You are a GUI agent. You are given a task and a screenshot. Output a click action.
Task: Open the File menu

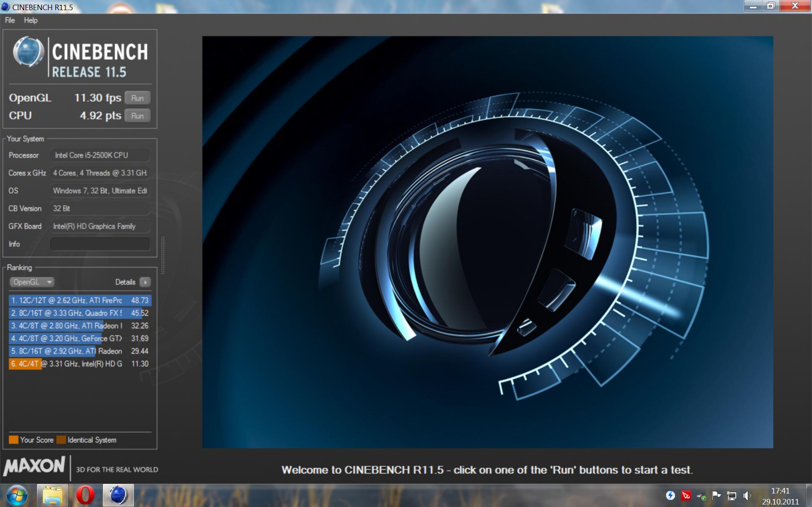pyautogui.click(x=10, y=20)
